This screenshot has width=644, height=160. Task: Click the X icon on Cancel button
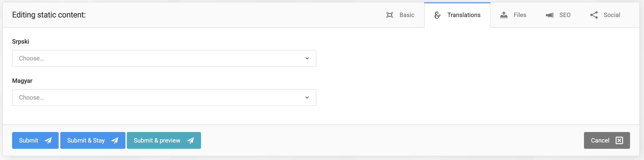click(619, 140)
